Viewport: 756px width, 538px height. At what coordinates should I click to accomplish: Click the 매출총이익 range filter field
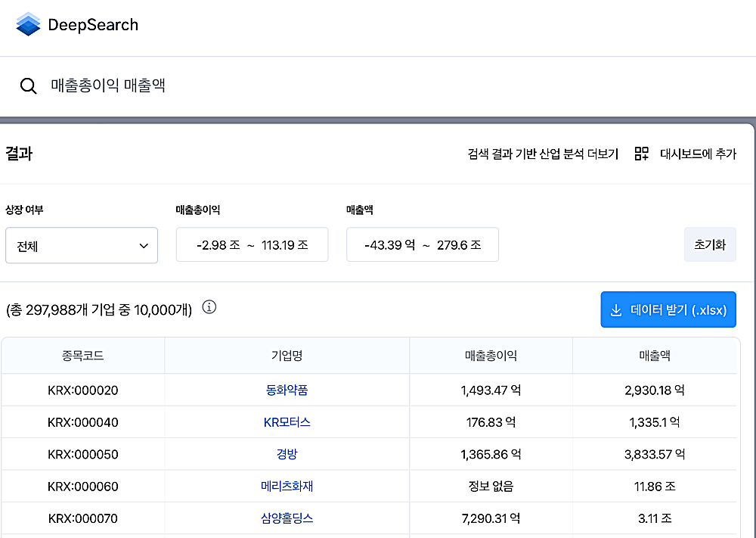pyautogui.click(x=252, y=244)
